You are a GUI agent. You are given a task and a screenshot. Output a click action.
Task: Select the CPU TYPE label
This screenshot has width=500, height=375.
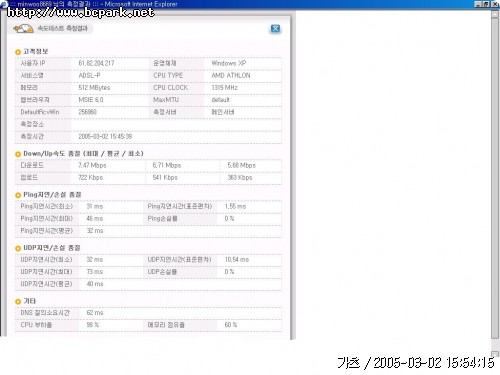click(x=168, y=75)
